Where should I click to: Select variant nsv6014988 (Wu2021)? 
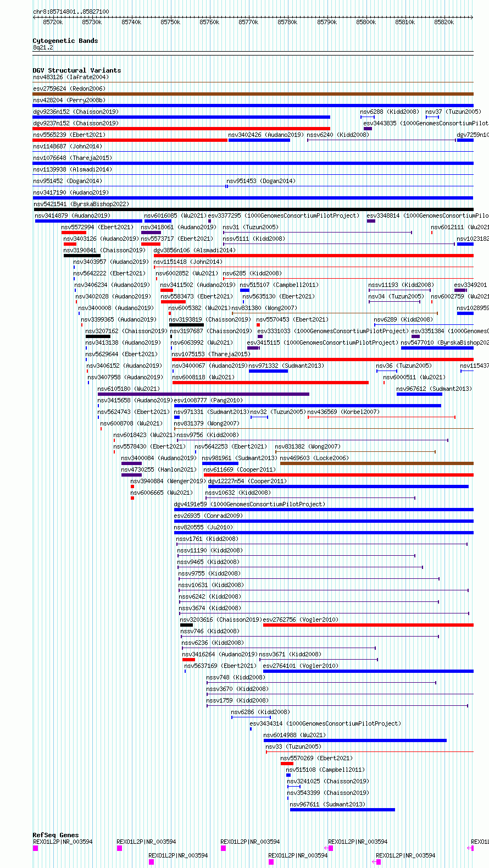[294, 735]
